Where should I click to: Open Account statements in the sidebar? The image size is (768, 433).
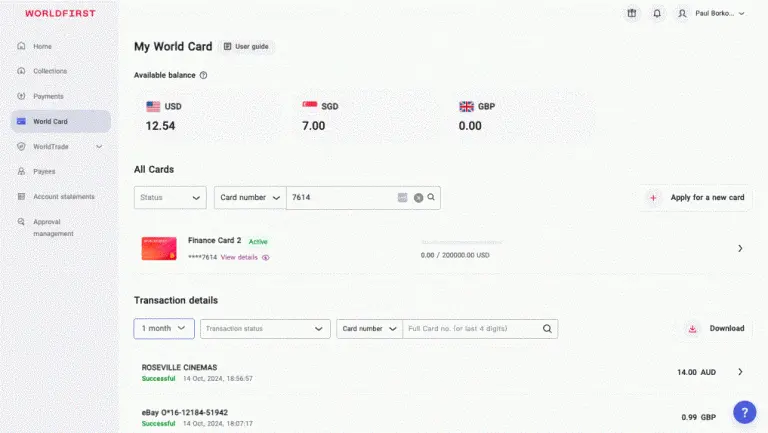click(x=64, y=196)
